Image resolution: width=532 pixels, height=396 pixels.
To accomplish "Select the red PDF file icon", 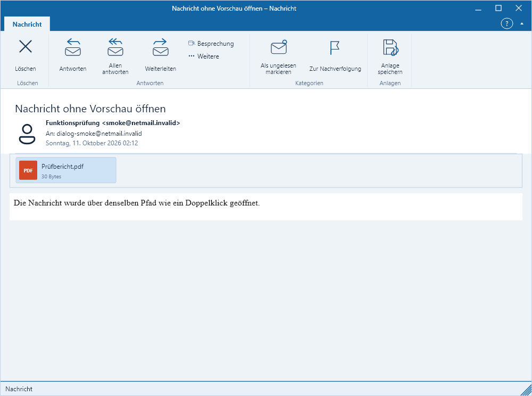I will tap(28, 170).
